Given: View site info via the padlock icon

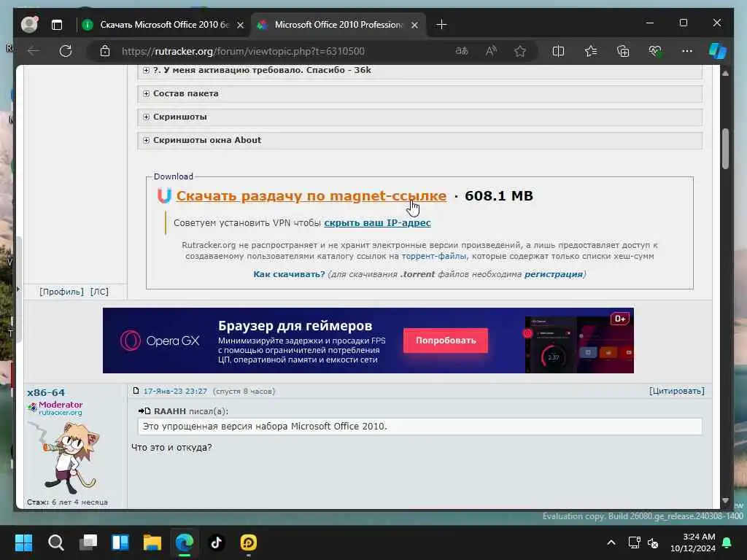Looking at the screenshot, I should (105, 51).
